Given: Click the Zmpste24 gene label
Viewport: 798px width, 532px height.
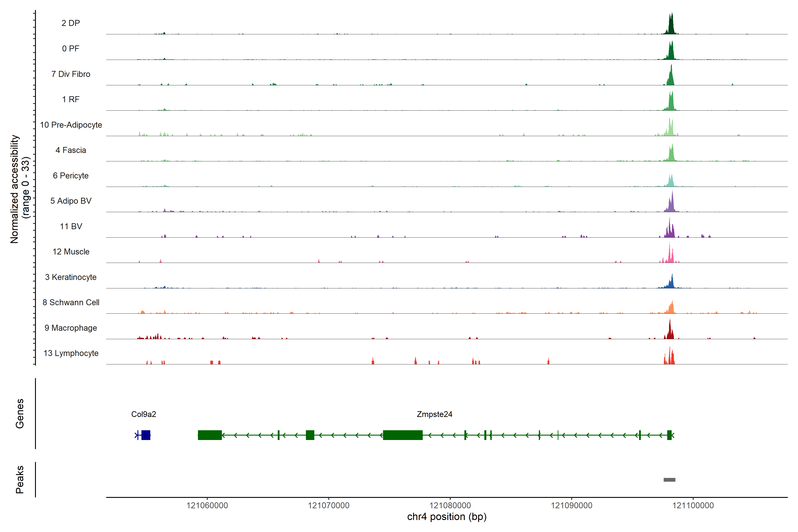Looking at the screenshot, I should (434, 414).
